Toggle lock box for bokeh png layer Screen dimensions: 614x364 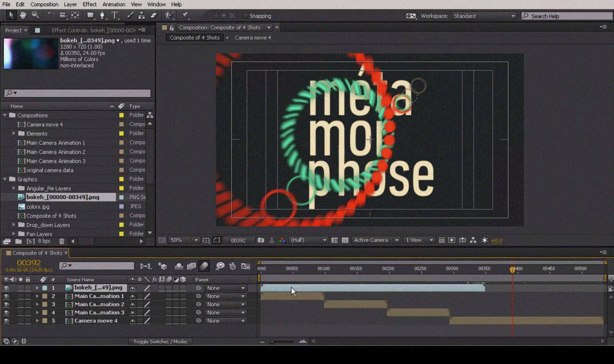[28, 288]
